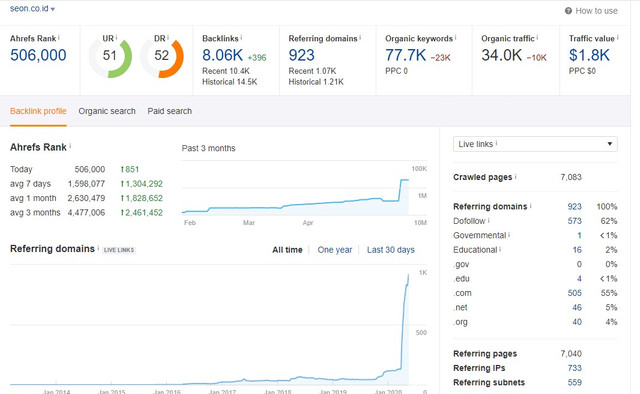Click info icon beside Ahrefs Rank metric
This screenshot has height=394, width=640.
[59, 38]
